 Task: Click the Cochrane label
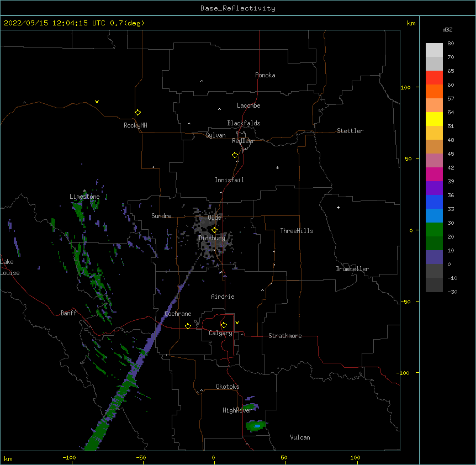tap(178, 314)
